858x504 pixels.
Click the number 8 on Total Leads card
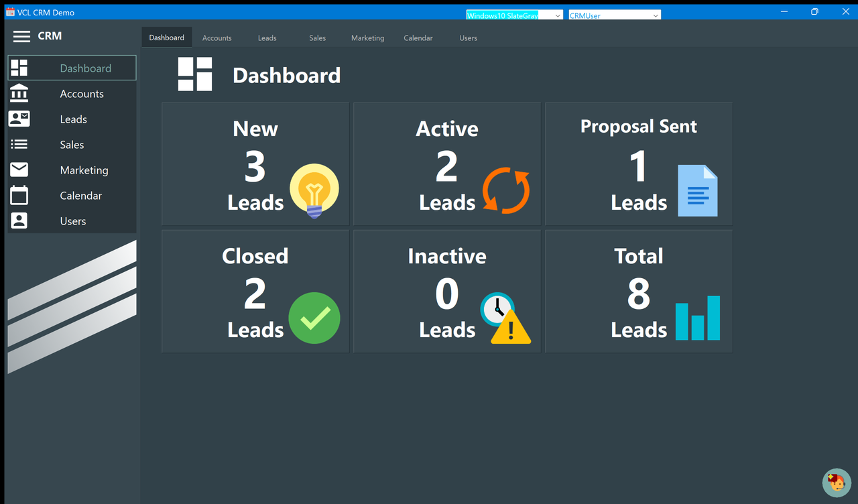(639, 294)
